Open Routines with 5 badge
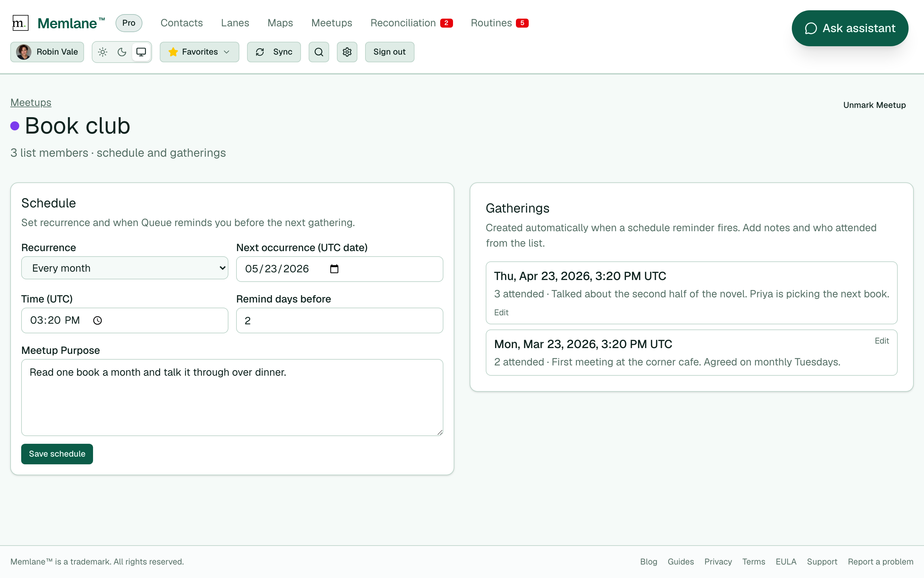Image resolution: width=924 pixels, height=578 pixels. (500, 23)
